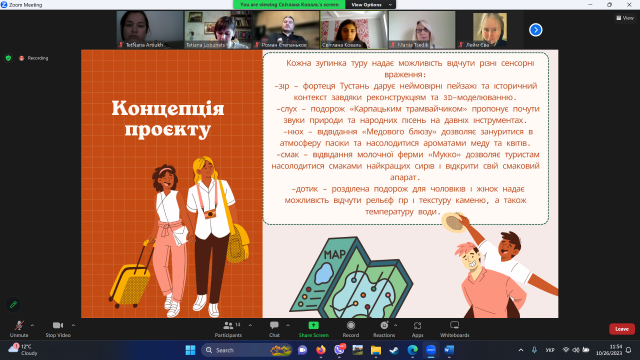The image size is (640, 360).
Task: Open Microsoft Word from the taskbar
Action: 449,350
